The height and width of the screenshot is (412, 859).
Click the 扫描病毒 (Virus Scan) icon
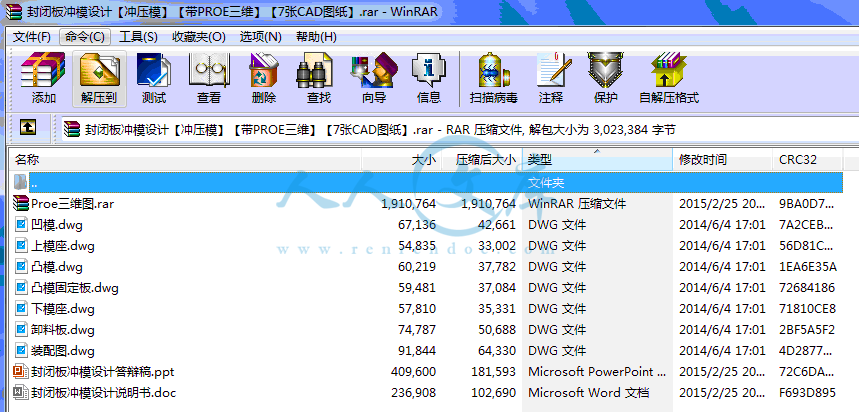493,70
